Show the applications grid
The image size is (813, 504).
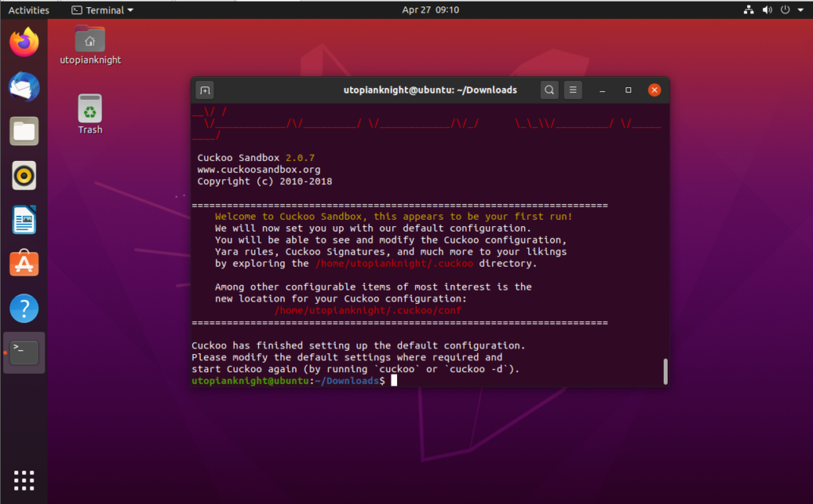click(23, 480)
